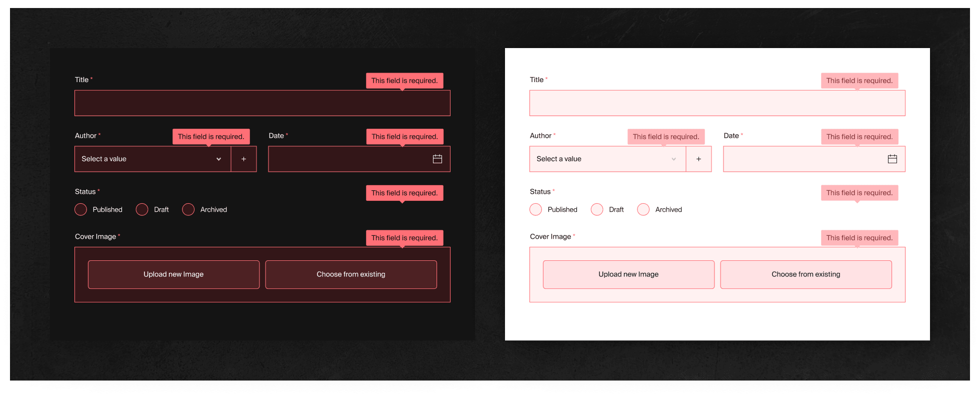Select Draft radio in dark form
Image resolution: width=980 pixels, height=396 pixels.
pyautogui.click(x=142, y=209)
